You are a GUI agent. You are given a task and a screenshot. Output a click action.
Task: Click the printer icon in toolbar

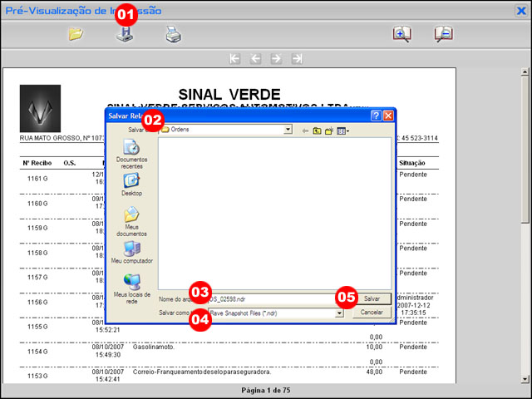click(172, 34)
